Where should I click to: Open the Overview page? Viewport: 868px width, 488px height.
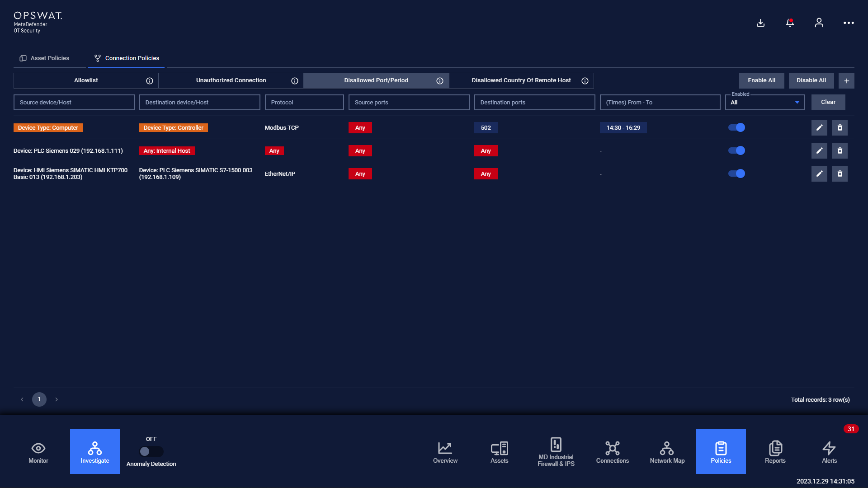tap(445, 452)
